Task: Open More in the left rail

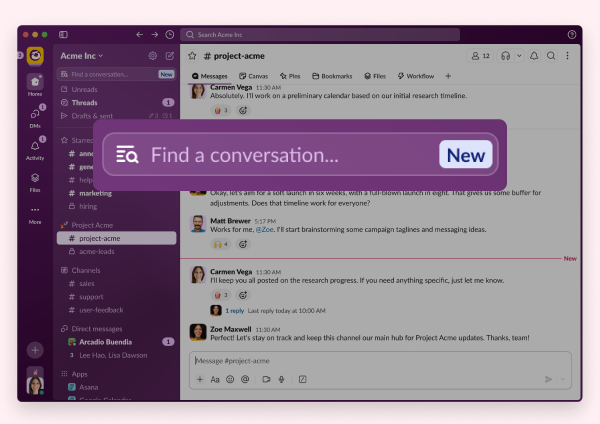Action: click(x=35, y=215)
